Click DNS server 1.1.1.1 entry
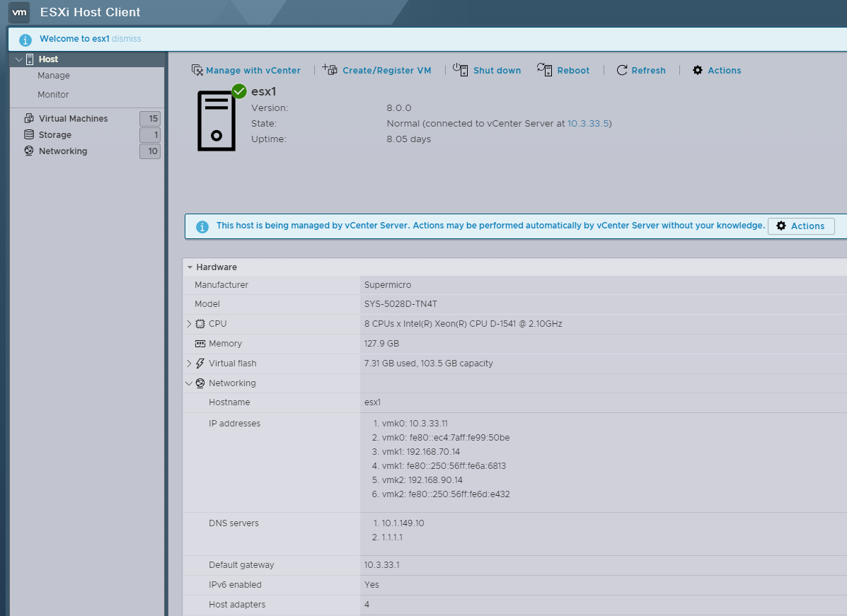 pos(392,537)
